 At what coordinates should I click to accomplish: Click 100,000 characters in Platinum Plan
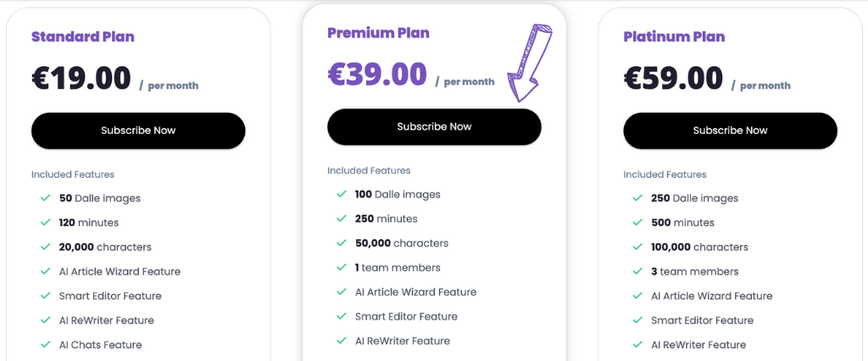click(699, 247)
